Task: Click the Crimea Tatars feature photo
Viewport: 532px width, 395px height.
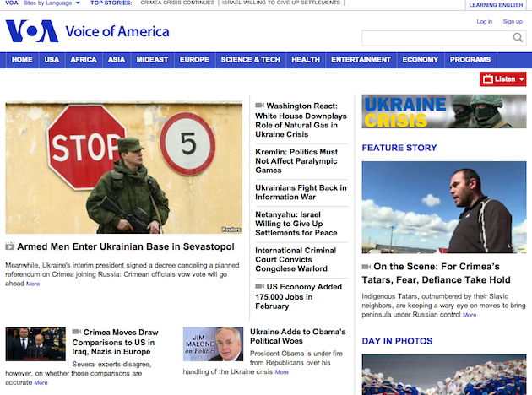Action: (444, 207)
